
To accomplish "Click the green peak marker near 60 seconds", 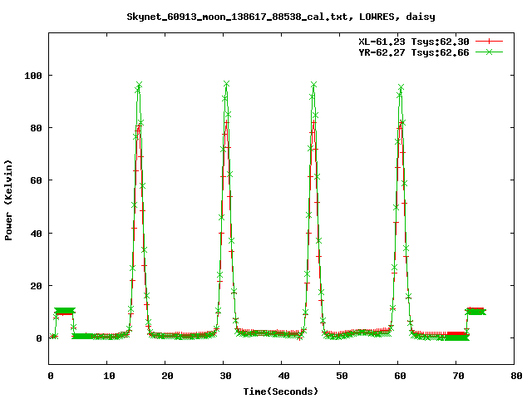I will click(401, 87).
